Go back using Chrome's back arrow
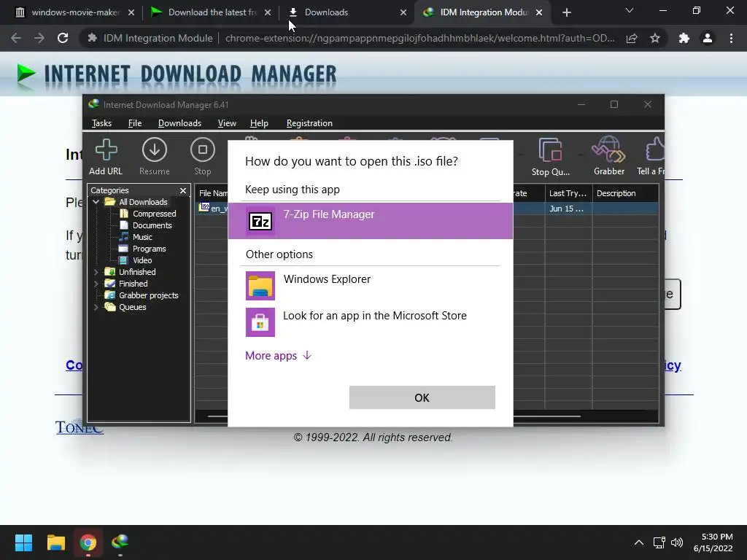Screen dimensions: 747x560 [16, 38]
